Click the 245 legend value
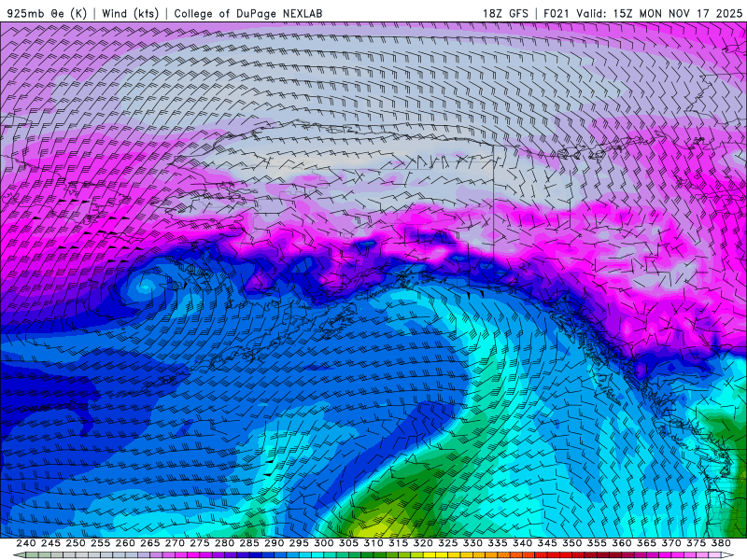 coord(50,543)
